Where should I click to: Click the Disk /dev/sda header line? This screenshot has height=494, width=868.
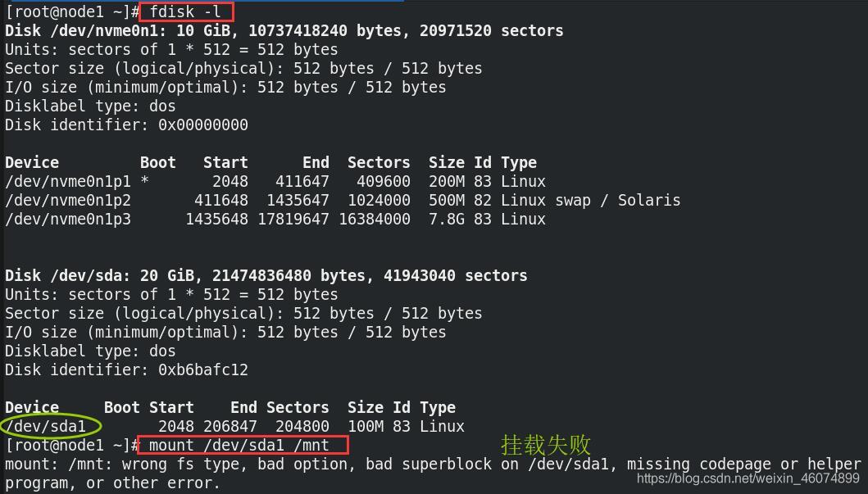[266, 275]
